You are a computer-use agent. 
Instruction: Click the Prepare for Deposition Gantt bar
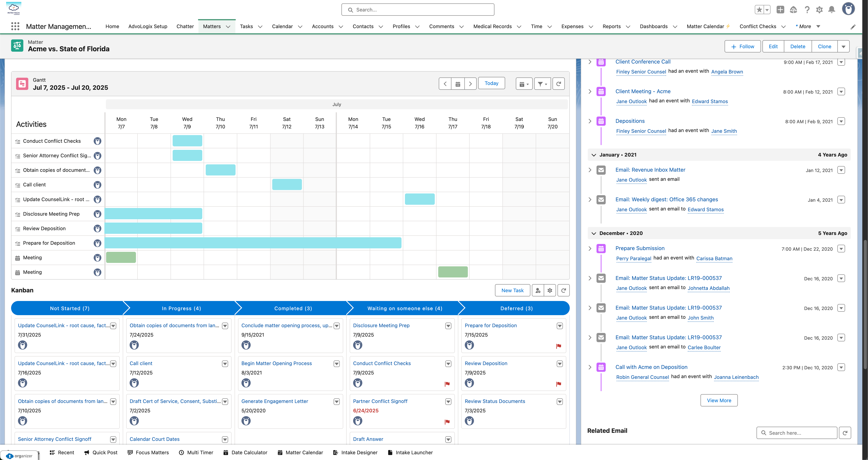point(253,243)
